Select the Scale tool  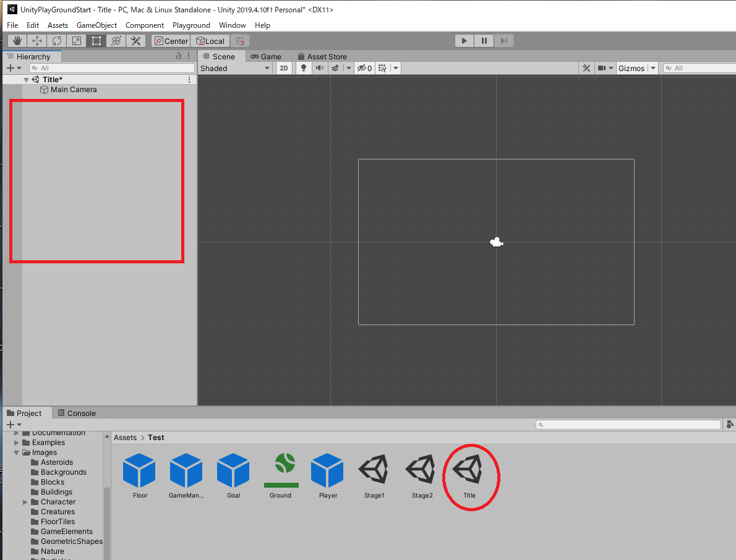click(76, 41)
